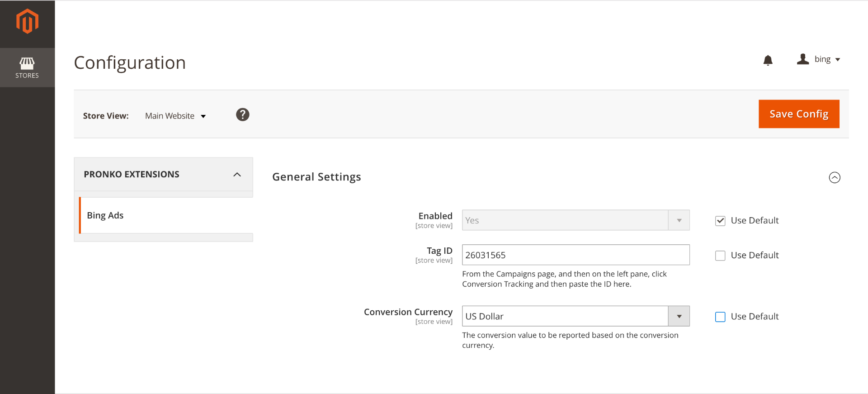Click the General Settings heading

316,177
